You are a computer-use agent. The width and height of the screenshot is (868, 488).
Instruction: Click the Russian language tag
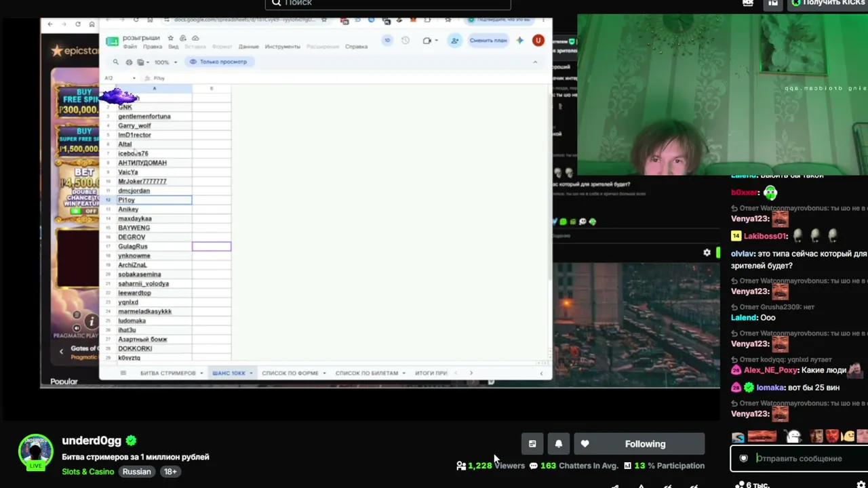[137, 472]
